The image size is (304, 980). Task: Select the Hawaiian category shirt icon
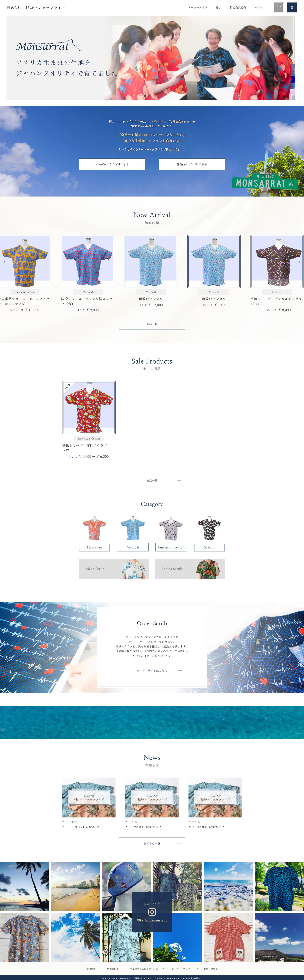point(95,528)
